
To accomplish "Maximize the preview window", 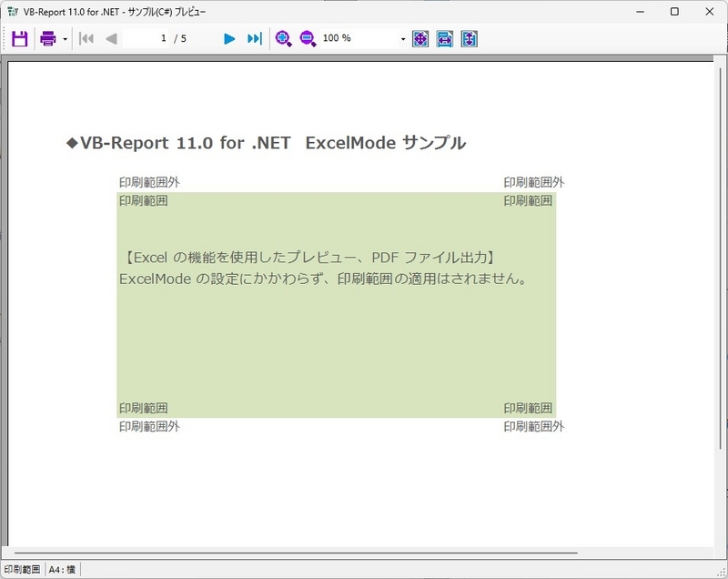I will [x=674, y=12].
